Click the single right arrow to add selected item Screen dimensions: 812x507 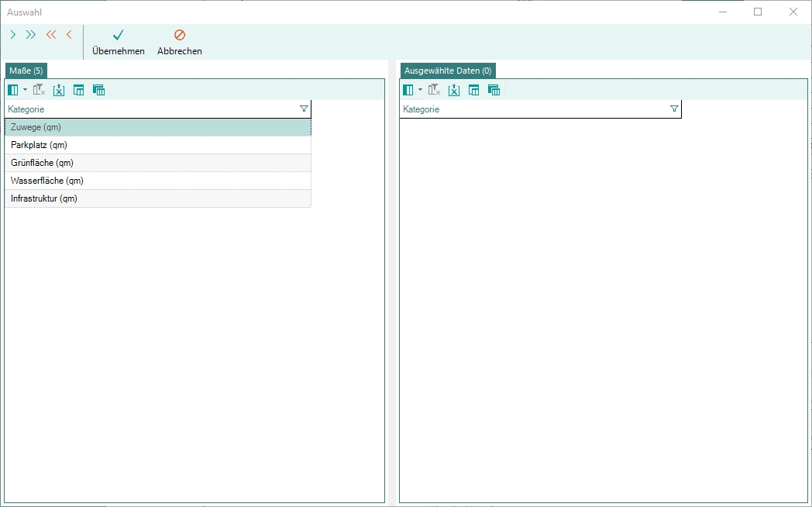pos(13,35)
